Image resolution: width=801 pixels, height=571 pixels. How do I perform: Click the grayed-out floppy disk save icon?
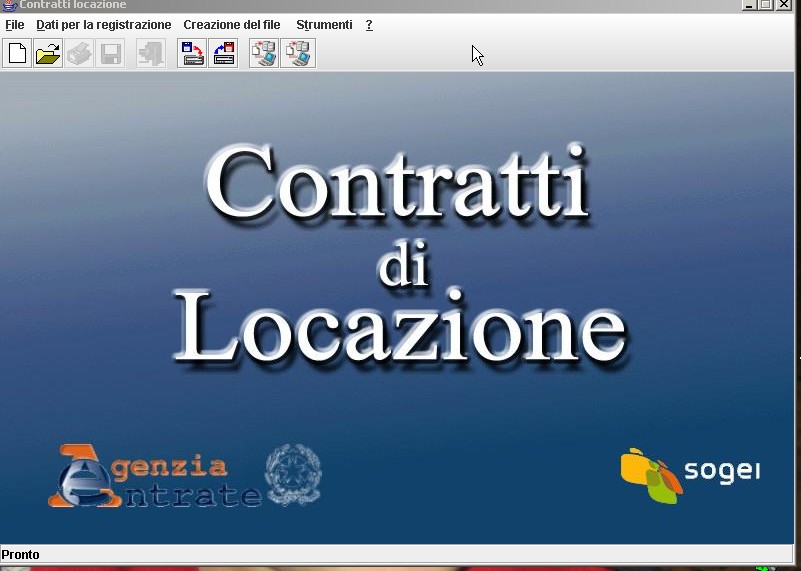click(110, 53)
